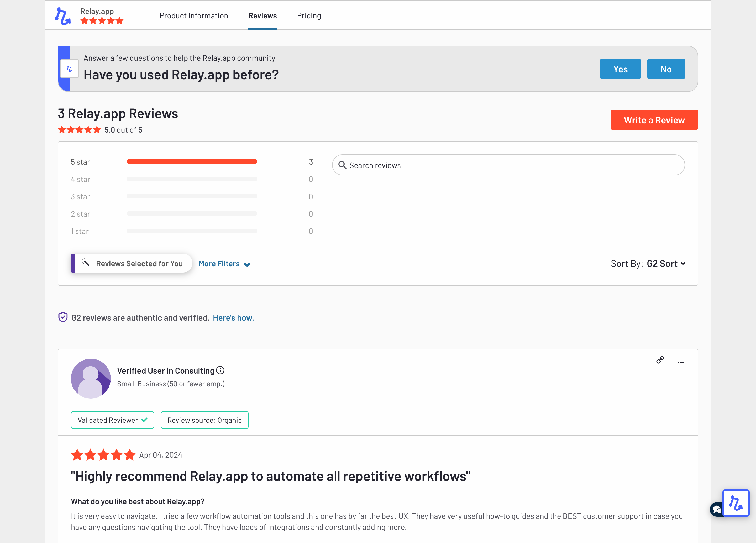The image size is (756, 543).
Task: Click the floating Relay.app logo widget
Action: (736, 503)
